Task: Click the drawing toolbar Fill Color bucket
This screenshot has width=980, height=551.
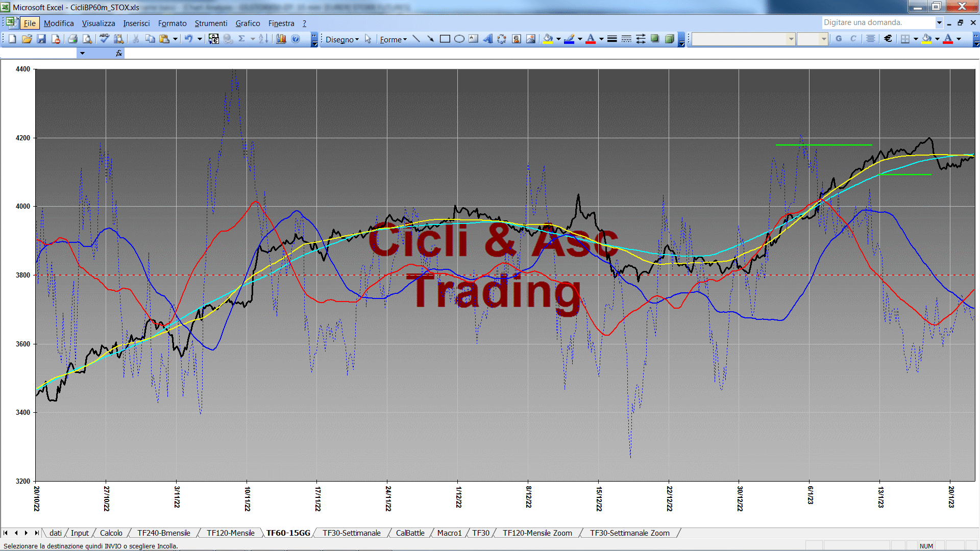Action: (x=548, y=39)
